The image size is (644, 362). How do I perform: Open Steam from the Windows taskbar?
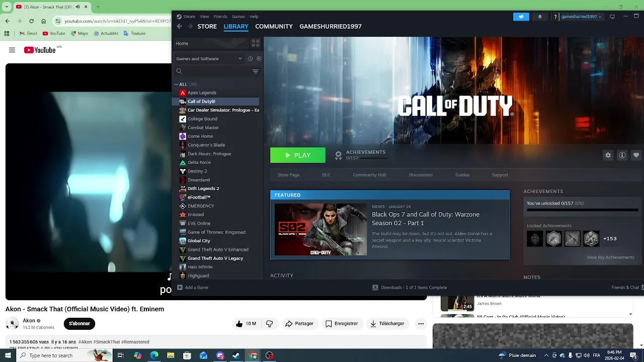click(x=236, y=355)
